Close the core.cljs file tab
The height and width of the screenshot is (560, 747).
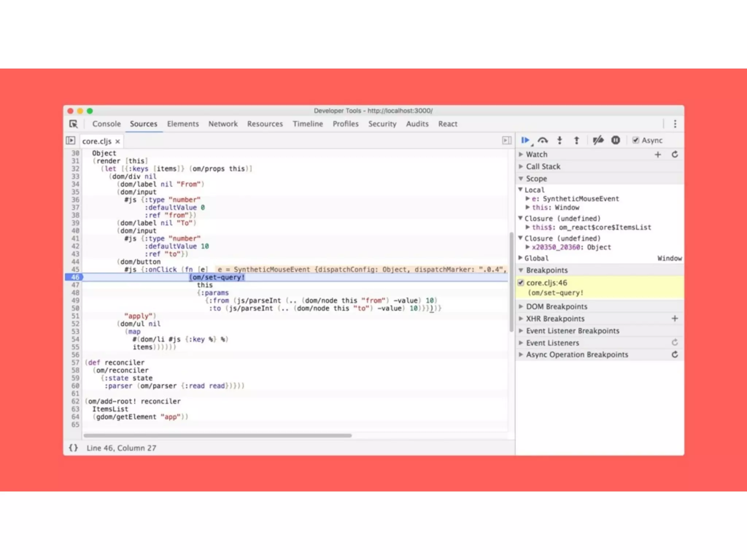(117, 141)
